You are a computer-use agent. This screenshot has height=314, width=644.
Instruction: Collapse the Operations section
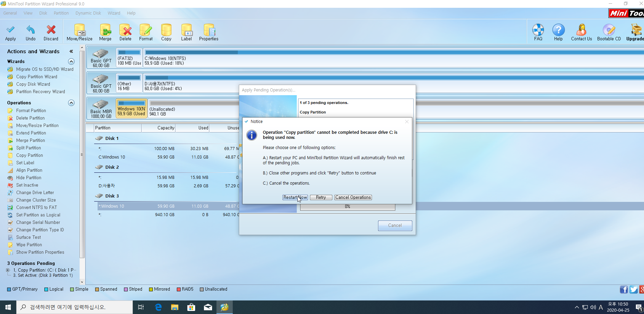pos(71,103)
